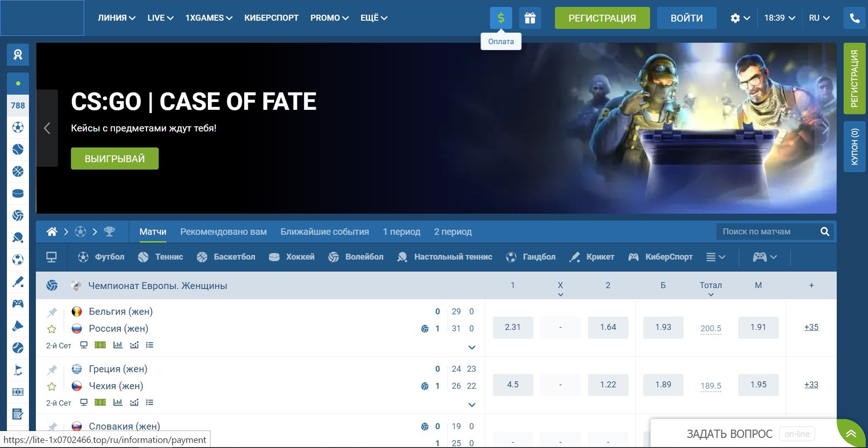Click the ВОЙТИ login button

pos(686,18)
